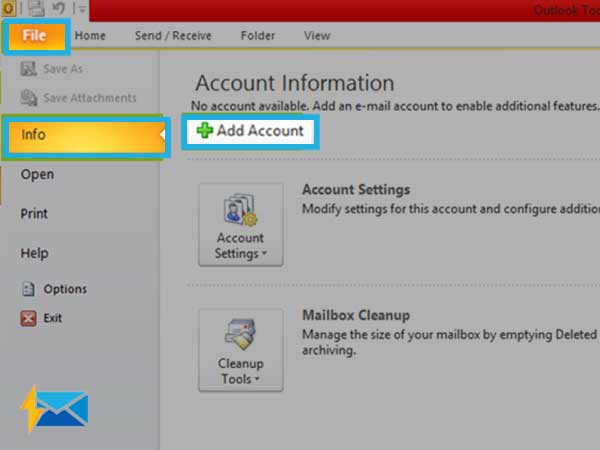The height and width of the screenshot is (450, 600).
Task: Select Open in the backstage menu
Action: 37,174
